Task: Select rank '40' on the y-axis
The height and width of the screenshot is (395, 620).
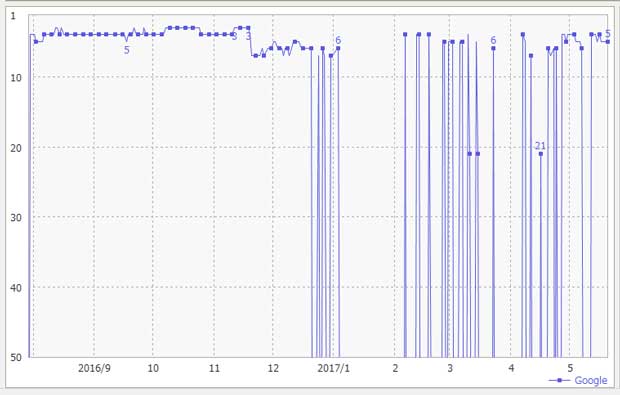Action: click(x=16, y=288)
